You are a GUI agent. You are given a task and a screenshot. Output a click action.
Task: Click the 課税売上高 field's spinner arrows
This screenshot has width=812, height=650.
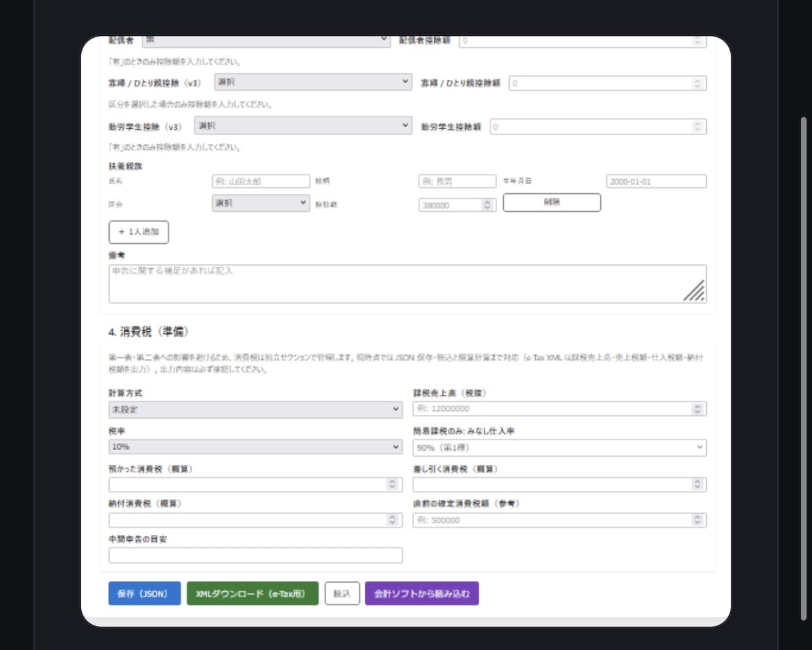tap(698, 409)
